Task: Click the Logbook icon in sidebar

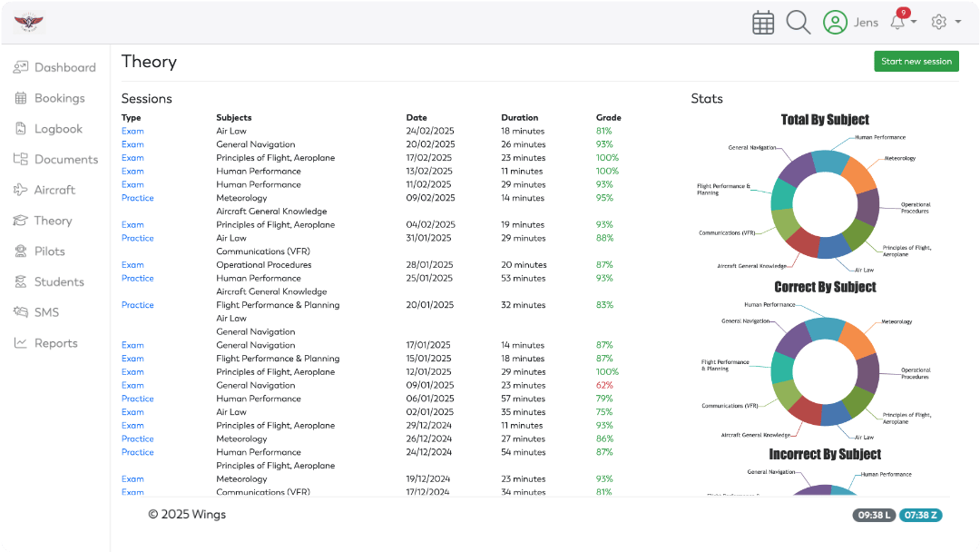Action: pos(20,129)
